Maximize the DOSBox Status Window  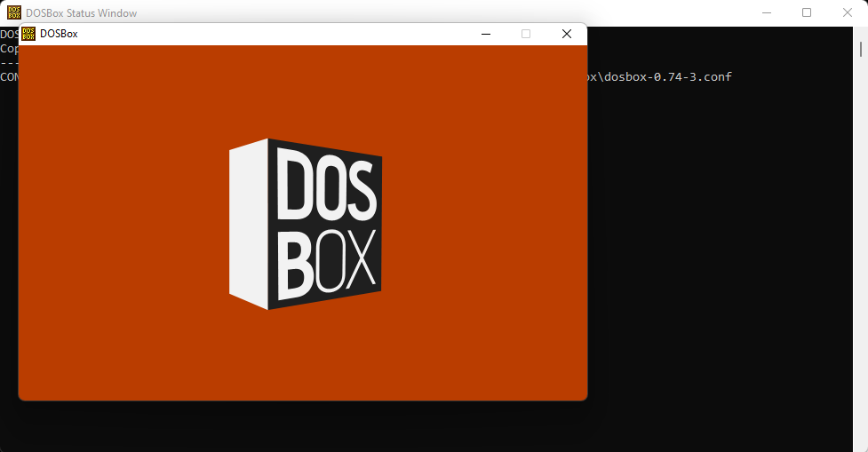coord(807,12)
